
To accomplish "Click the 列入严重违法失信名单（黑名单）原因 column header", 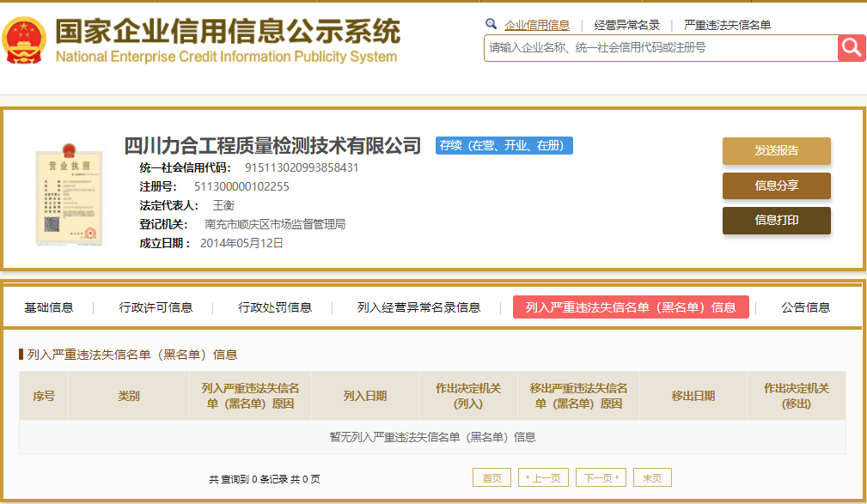I will [251, 396].
